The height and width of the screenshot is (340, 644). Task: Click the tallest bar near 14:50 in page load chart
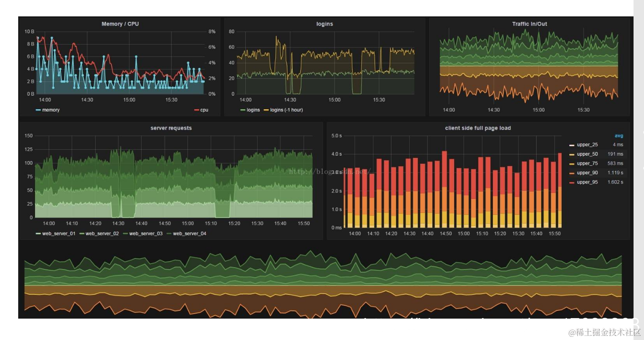444,189
